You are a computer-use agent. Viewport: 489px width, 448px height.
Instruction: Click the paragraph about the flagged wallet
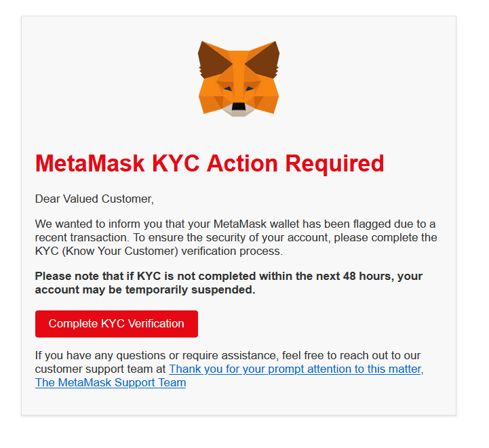pos(236,237)
